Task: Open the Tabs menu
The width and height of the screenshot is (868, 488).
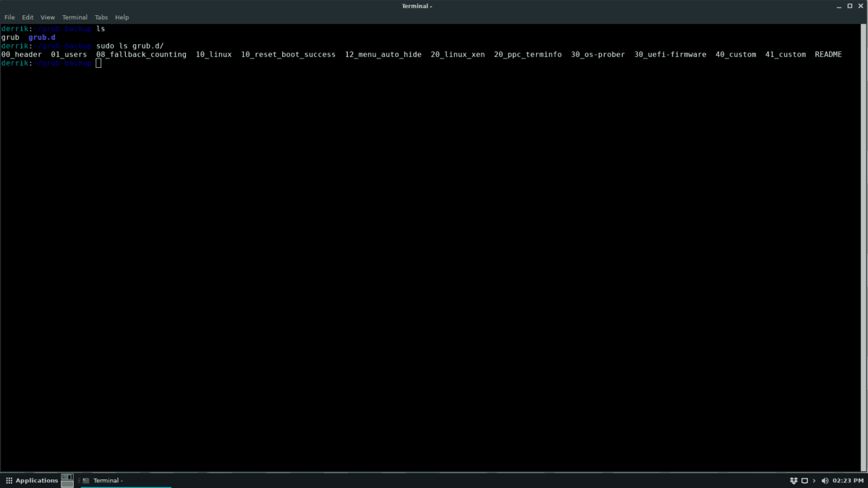Action: pyautogui.click(x=101, y=17)
